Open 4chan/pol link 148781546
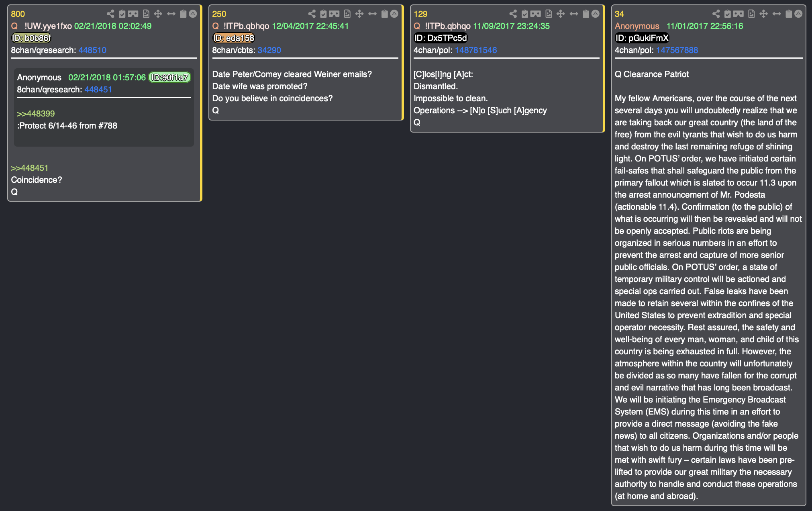This screenshot has width=812, height=511. click(x=476, y=50)
